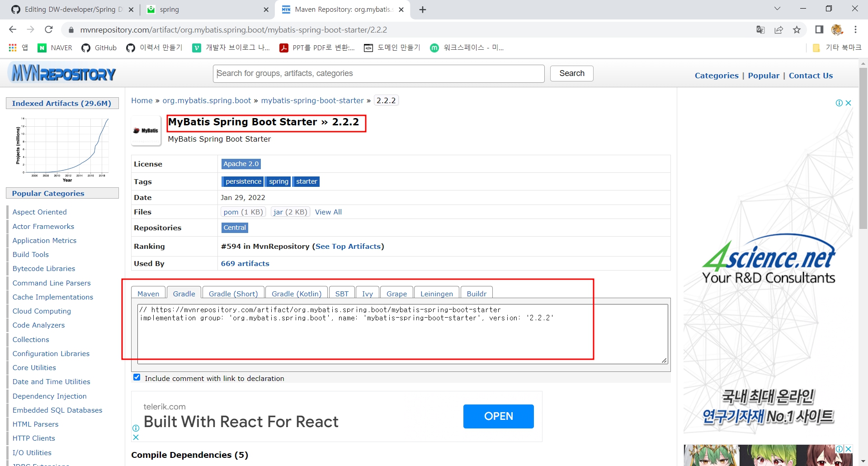Close the side ad with X

(849, 103)
